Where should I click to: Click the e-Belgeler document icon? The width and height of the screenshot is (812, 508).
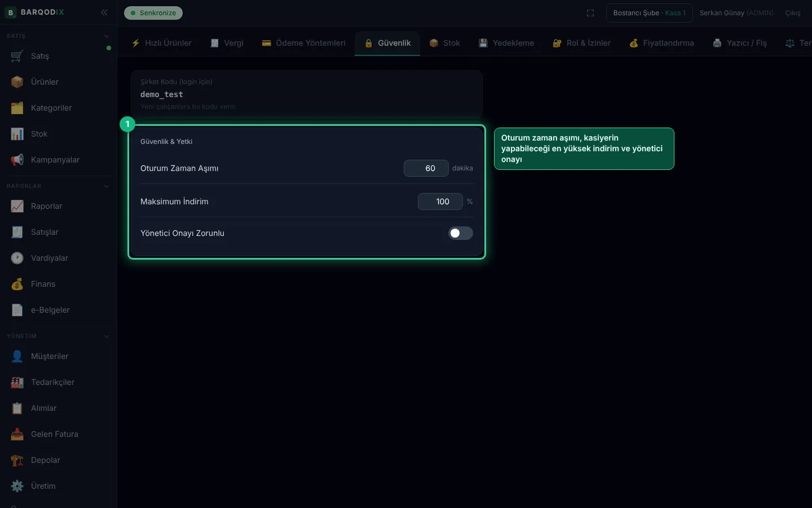pos(17,310)
